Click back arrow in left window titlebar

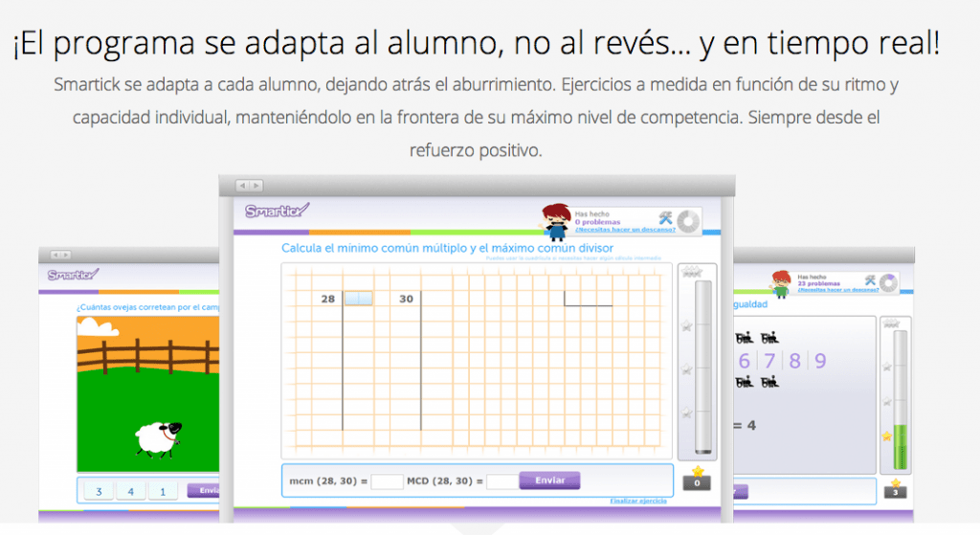[56, 255]
